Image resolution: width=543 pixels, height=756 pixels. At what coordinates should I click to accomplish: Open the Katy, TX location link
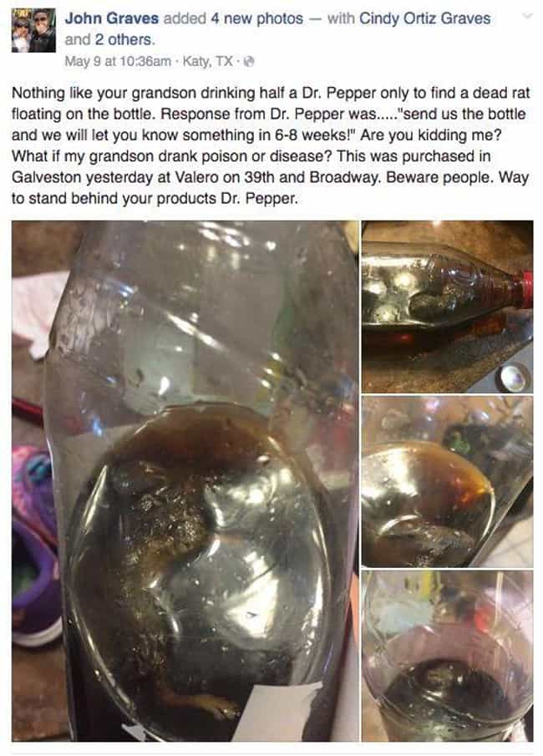pos(208,61)
